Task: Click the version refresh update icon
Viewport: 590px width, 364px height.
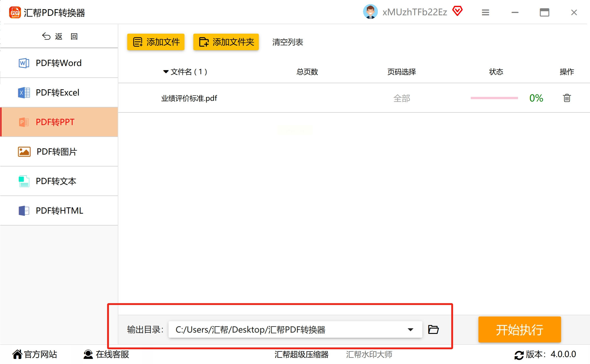Action: [x=519, y=355]
